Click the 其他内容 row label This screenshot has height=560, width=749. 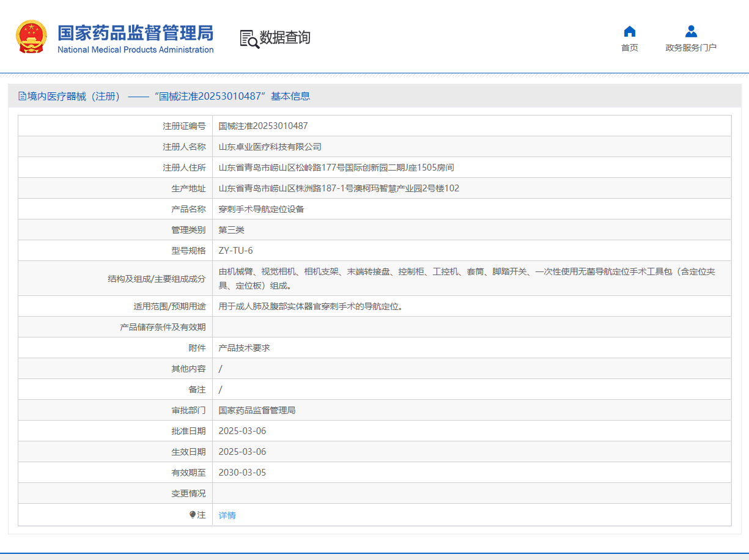coord(188,369)
